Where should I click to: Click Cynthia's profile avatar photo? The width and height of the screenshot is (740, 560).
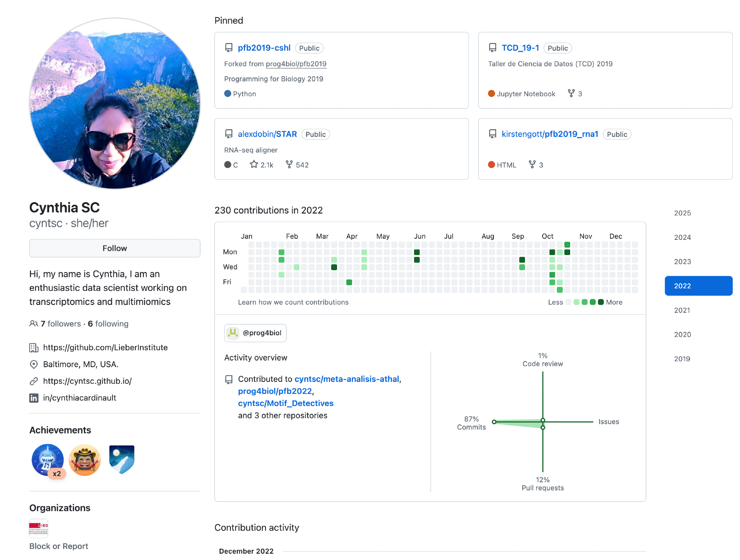tap(115, 103)
